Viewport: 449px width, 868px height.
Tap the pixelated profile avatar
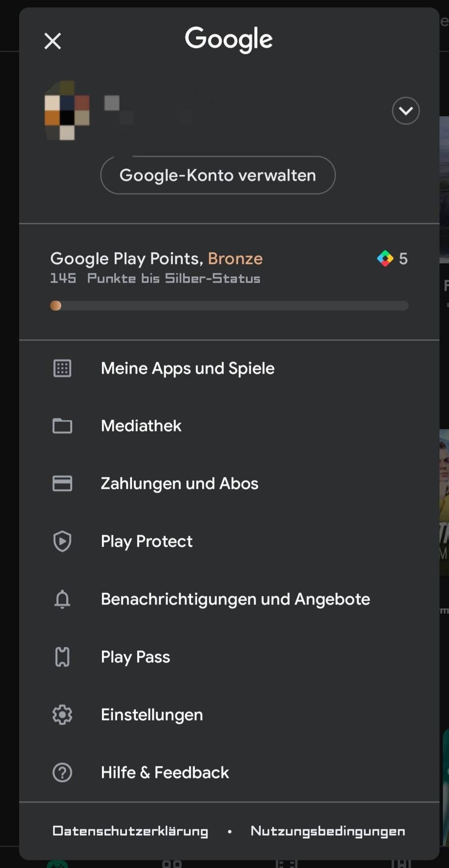[x=67, y=111]
